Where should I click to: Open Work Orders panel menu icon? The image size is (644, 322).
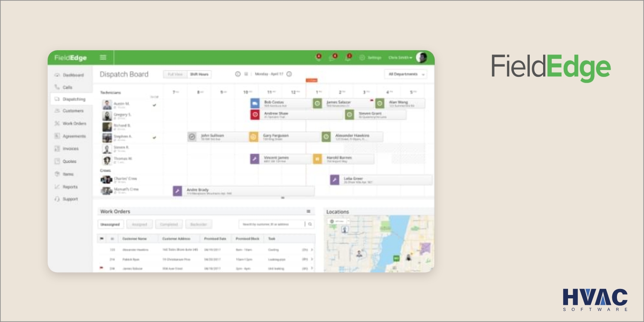(308, 211)
